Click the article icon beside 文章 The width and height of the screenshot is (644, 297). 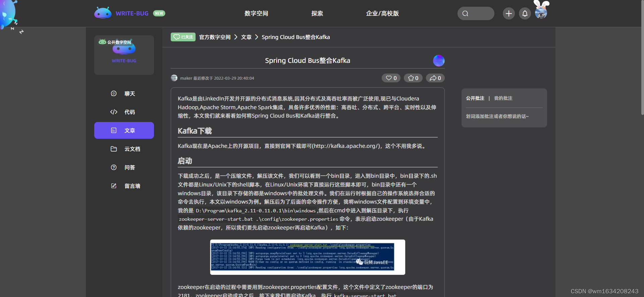(114, 130)
